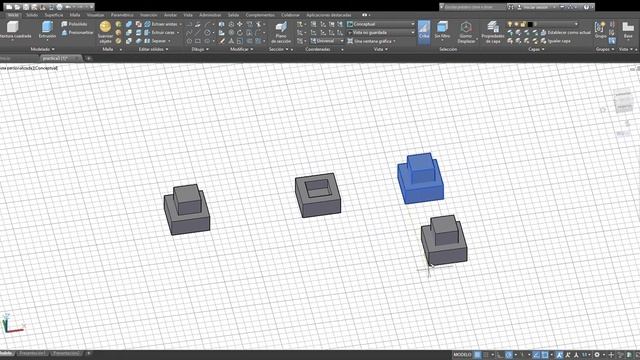Viewport: 640px width, 360px height.
Task: Toggle snap mode in status bar
Action: tap(486, 355)
